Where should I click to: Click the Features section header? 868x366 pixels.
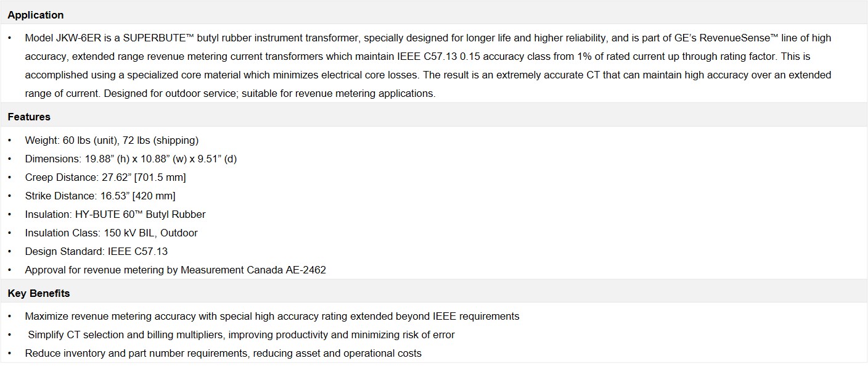29,117
